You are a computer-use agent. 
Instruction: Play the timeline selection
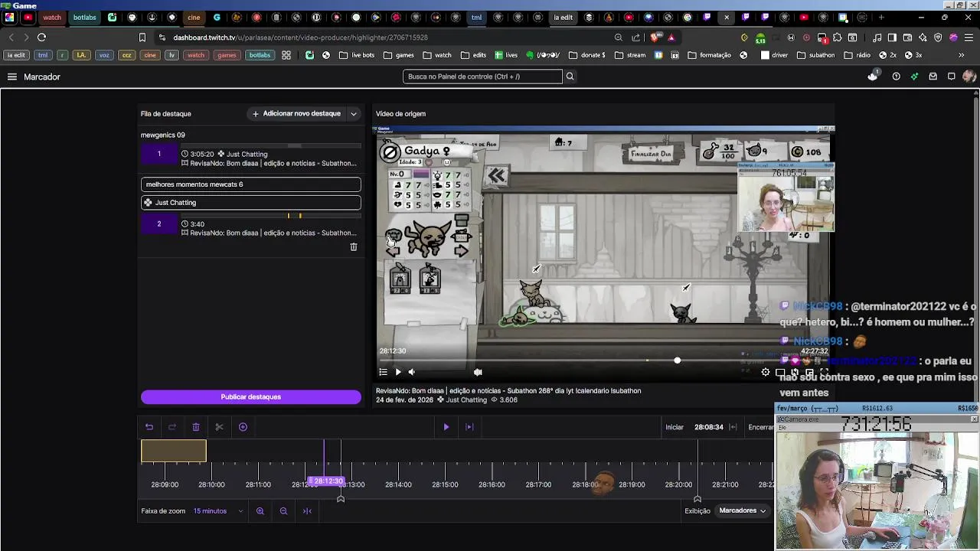point(446,427)
